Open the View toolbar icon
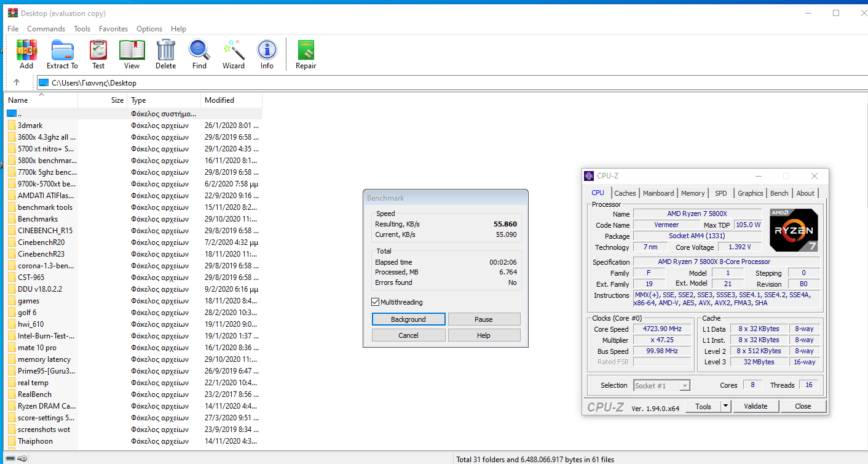 [x=132, y=50]
